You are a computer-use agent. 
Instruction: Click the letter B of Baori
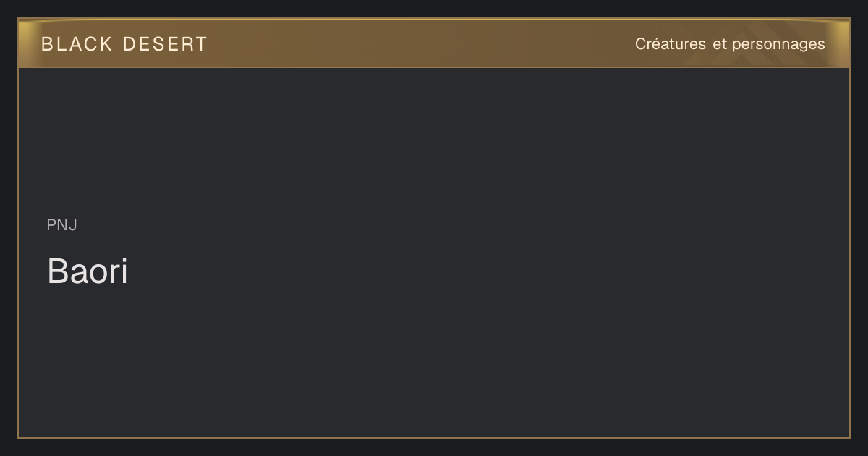click(x=57, y=271)
